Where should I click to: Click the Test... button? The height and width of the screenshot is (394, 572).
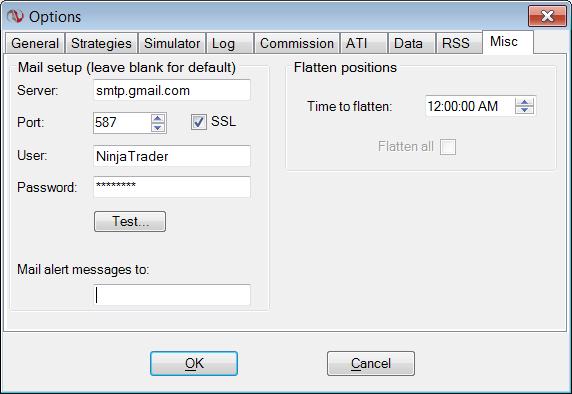(x=130, y=221)
